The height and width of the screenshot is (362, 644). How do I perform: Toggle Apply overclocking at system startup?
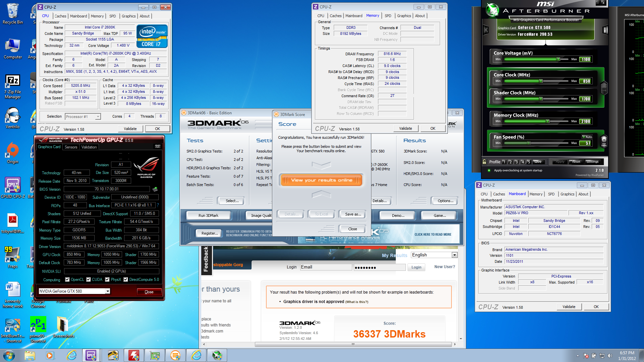[489, 170]
